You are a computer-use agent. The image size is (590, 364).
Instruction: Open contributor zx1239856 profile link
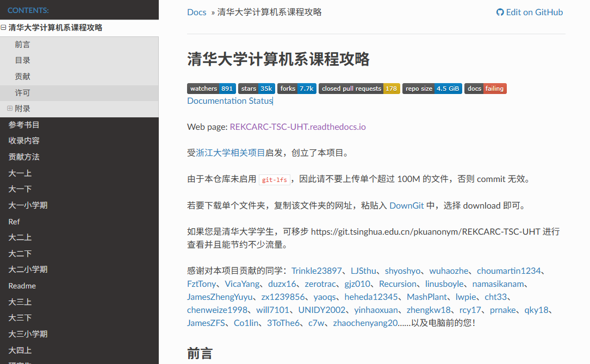(x=283, y=297)
